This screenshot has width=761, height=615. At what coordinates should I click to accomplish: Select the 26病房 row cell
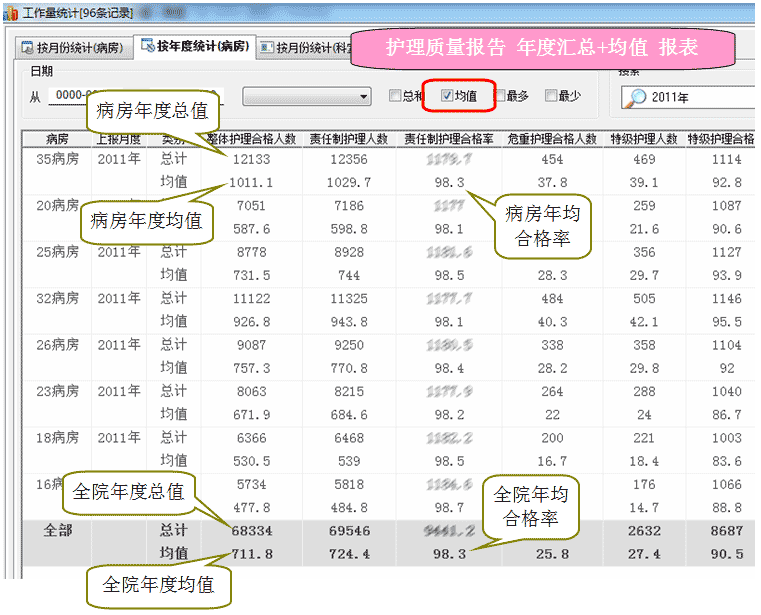point(57,345)
